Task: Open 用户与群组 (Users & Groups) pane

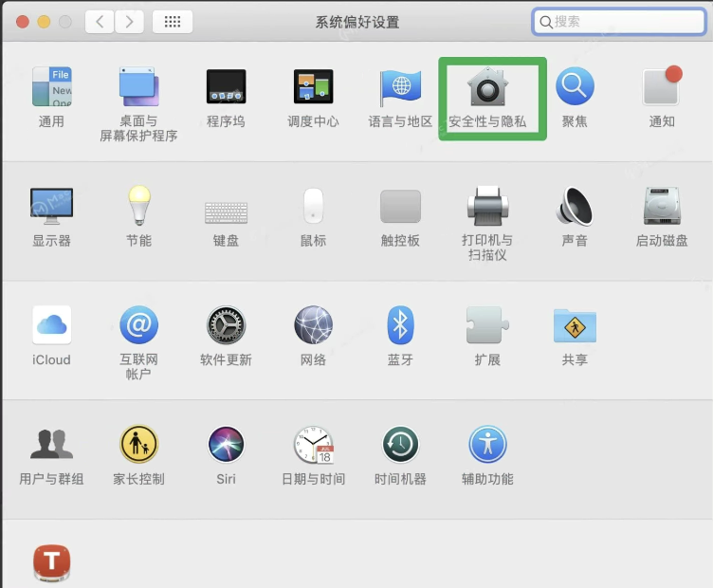Action: click(x=51, y=444)
